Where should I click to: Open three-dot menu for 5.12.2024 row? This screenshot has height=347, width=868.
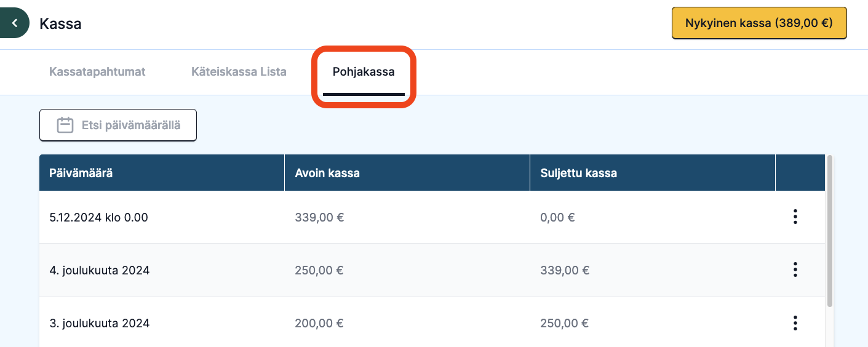click(795, 217)
